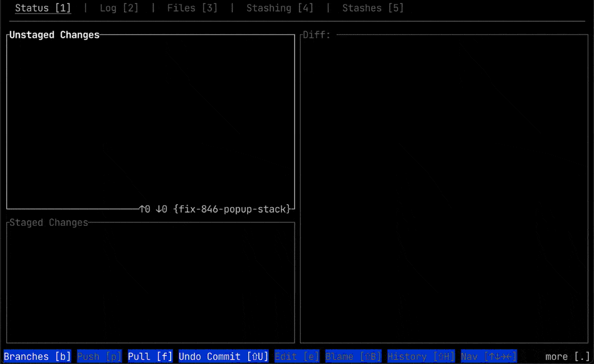Reveal more commands via the more option
This screenshot has height=364, width=594.
568,356
